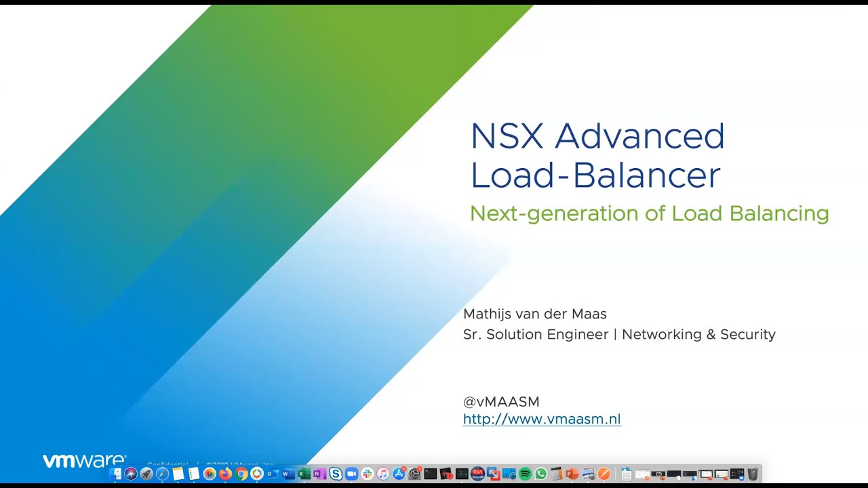Launch Skype from the Dock
This screenshot has height=488, width=868.
[x=336, y=474]
